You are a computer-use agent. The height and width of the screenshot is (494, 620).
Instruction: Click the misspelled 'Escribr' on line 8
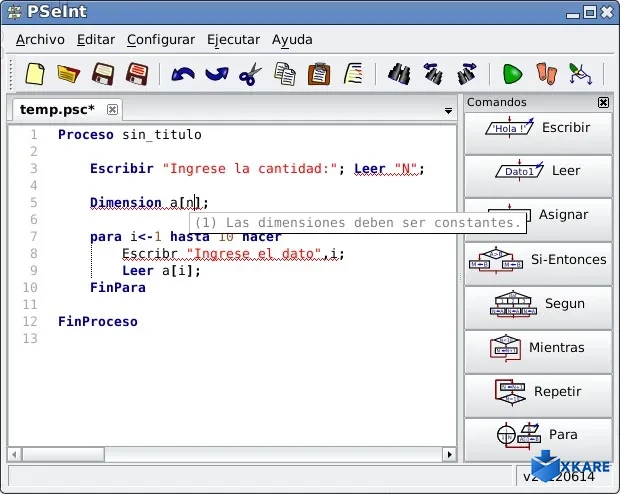150,254
